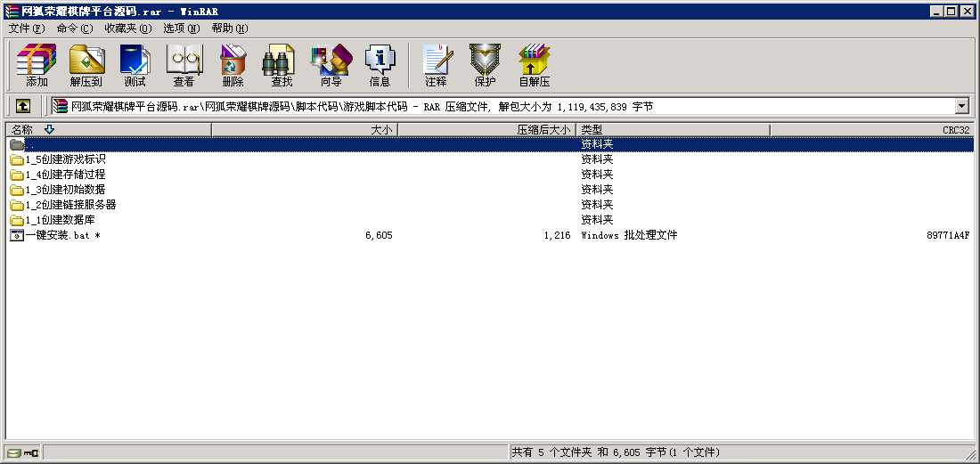Select the parent folder ".." row icon
The height and width of the screenshot is (464, 980).
(17, 144)
